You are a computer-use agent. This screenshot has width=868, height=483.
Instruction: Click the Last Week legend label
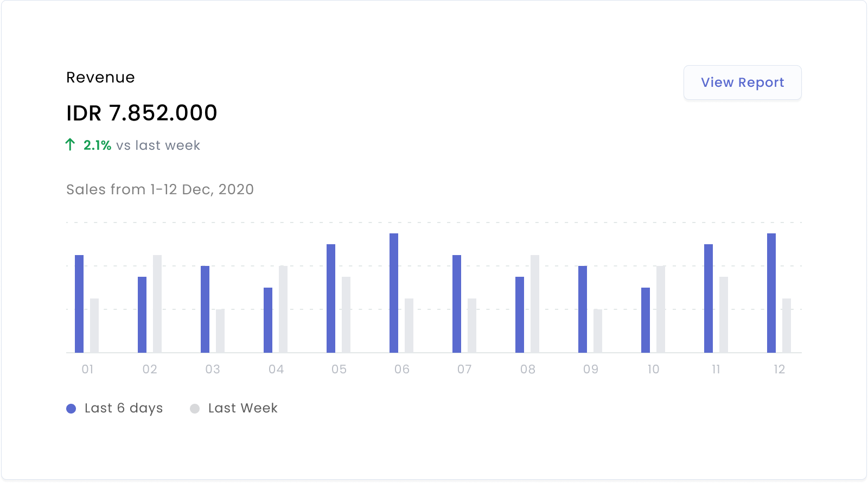[x=242, y=408]
